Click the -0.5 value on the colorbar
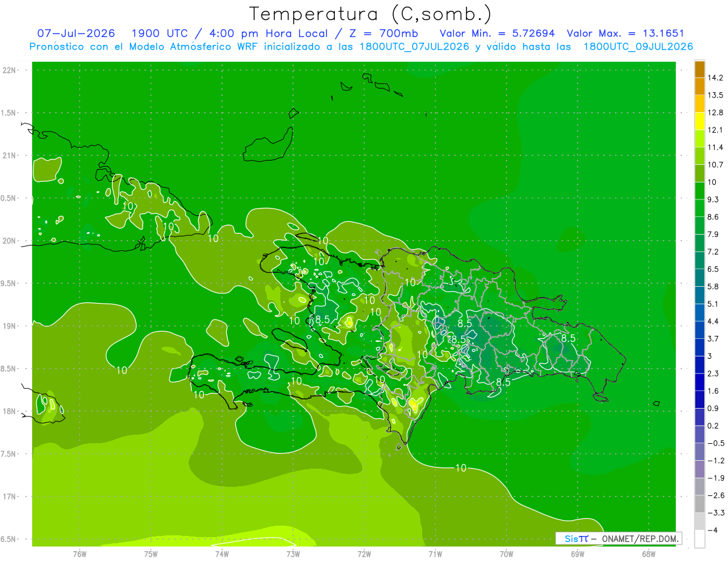 pos(715,443)
